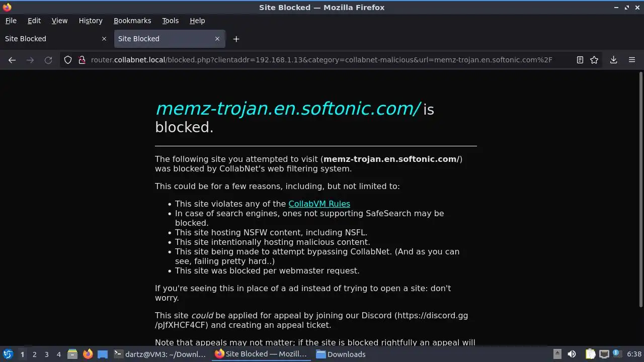Screen dimensions: 644x362
Task: Select Site Blocked Firefox taskbar button
Action: click(261, 354)
